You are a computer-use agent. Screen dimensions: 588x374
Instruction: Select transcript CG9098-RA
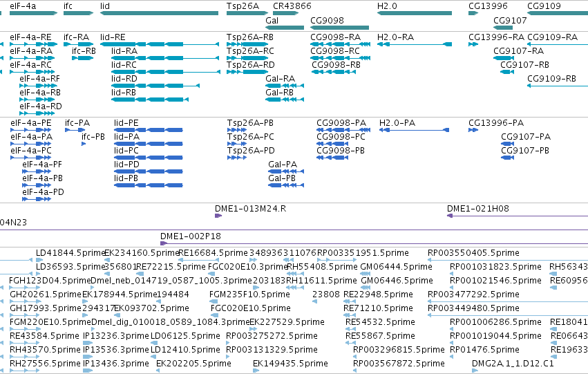[x=341, y=44]
